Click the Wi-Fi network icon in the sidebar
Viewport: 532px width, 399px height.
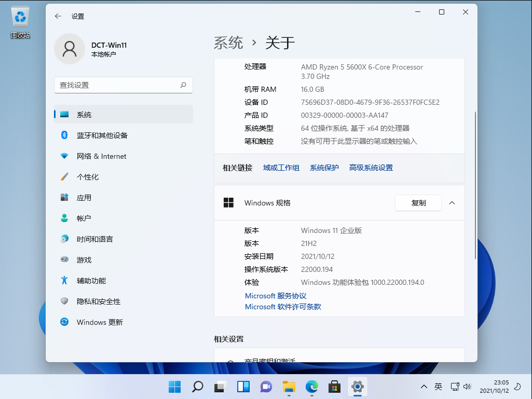[x=64, y=156]
